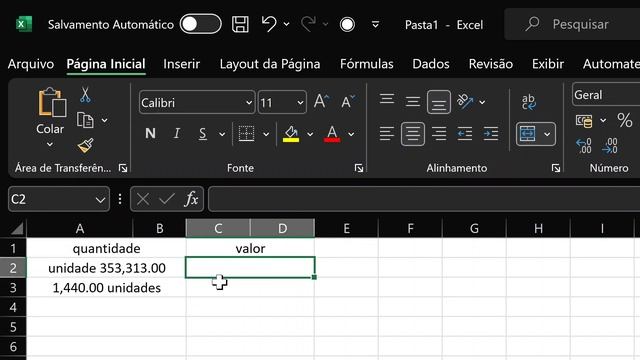Expand the Colar options arrow
Screen dimensions: 640x360
click(x=50, y=144)
